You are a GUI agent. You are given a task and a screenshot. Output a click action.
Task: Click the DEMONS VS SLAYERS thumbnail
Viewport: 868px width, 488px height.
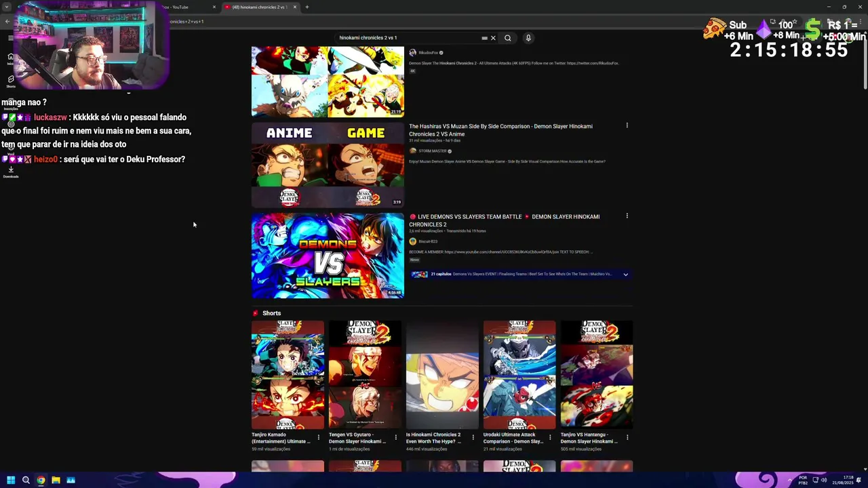pos(328,256)
